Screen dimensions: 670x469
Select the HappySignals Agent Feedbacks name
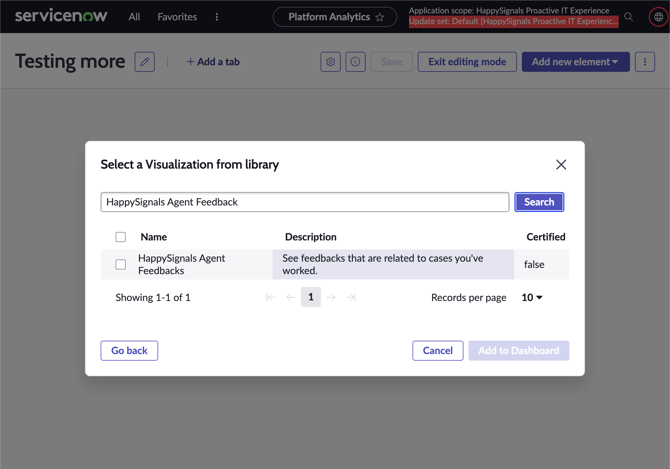click(x=181, y=264)
